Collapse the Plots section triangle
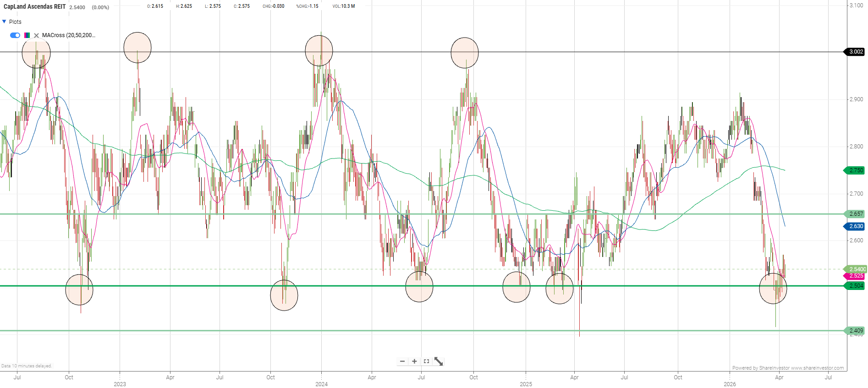This screenshot has width=868, height=388. (4, 22)
